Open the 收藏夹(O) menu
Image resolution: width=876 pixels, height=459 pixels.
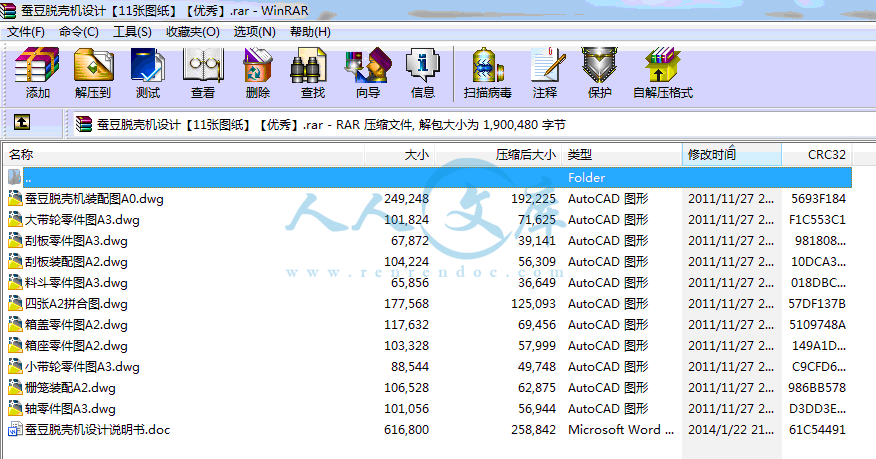click(193, 32)
